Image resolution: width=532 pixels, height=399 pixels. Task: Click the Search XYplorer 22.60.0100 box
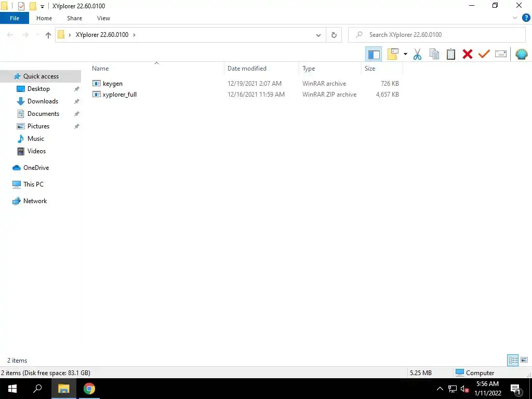tap(437, 35)
